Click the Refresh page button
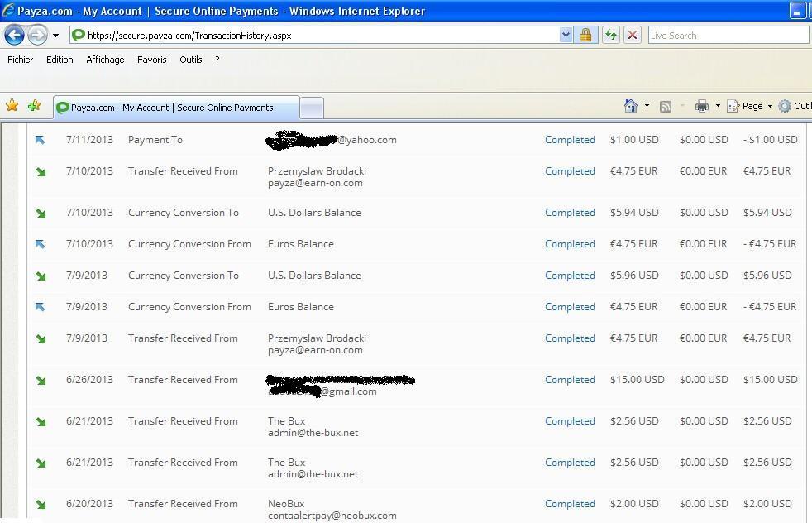 coord(611,36)
